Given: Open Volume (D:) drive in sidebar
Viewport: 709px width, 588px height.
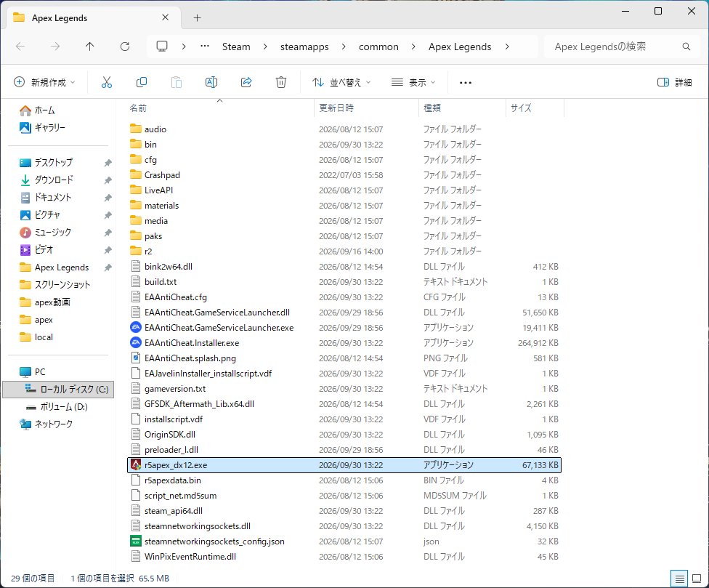Looking at the screenshot, I should click(58, 406).
